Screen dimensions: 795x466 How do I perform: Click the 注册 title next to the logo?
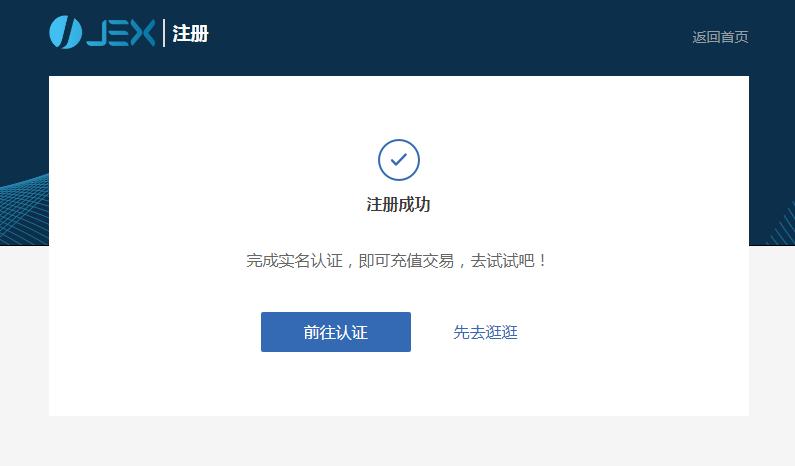191,33
